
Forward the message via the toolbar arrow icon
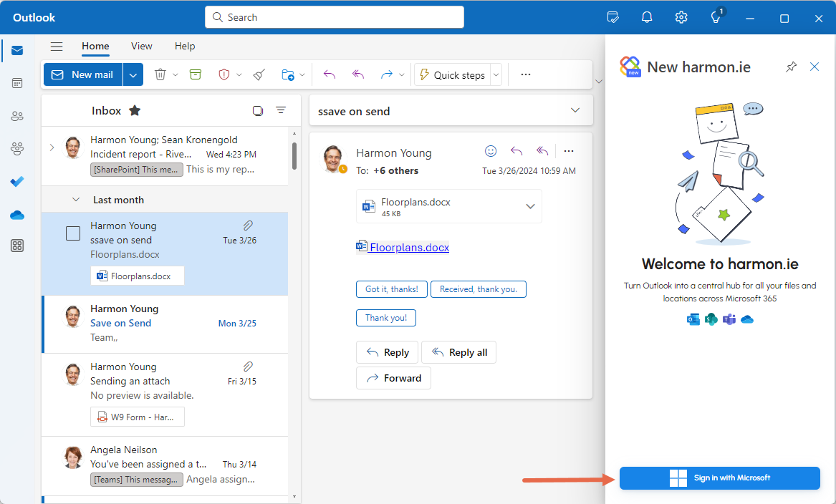pos(386,74)
